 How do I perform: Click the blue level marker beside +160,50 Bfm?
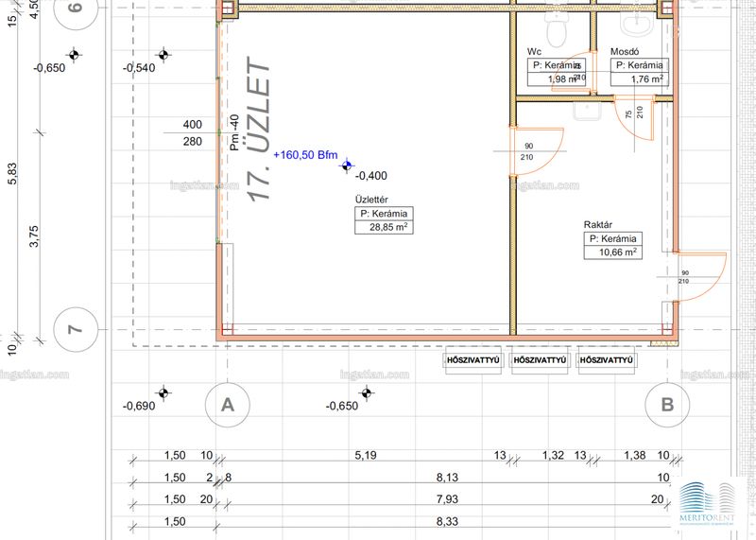347,166
